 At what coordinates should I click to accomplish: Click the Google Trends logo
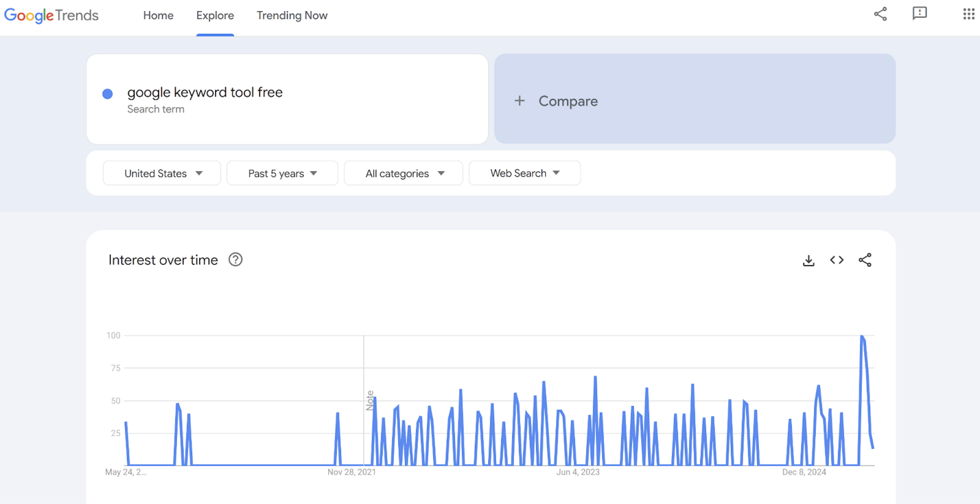tap(51, 15)
